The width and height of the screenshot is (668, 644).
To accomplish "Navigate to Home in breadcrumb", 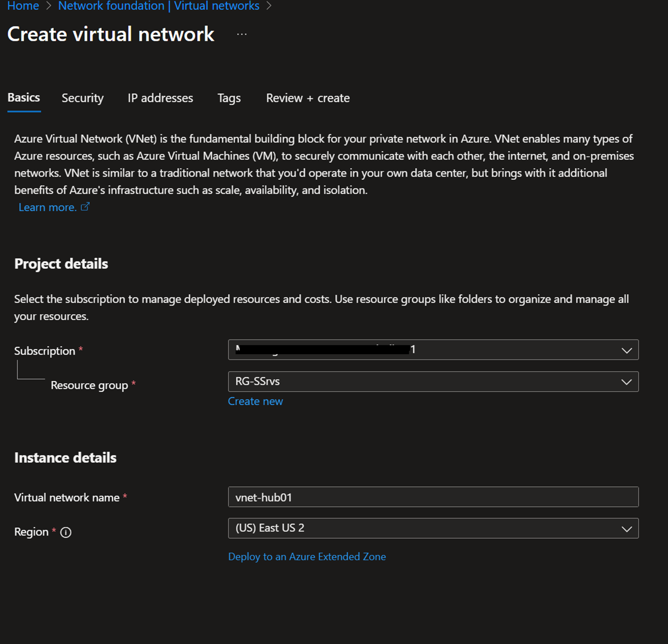I will (x=23, y=6).
